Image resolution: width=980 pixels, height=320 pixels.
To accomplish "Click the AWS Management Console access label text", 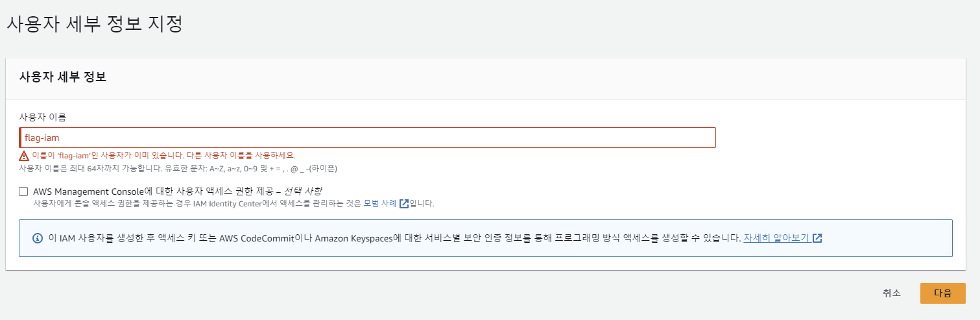I will point(178,191).
